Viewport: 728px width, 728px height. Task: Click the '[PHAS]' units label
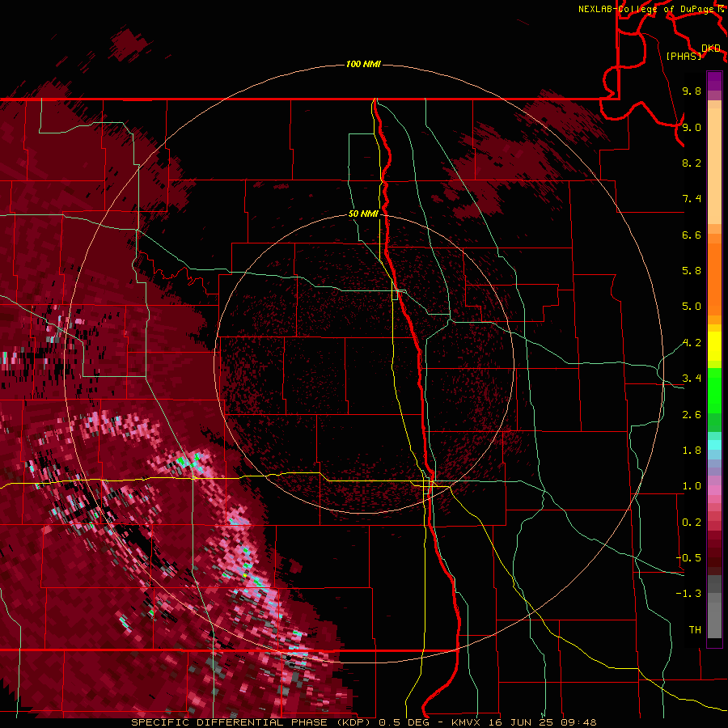click(x=684, y=57)
